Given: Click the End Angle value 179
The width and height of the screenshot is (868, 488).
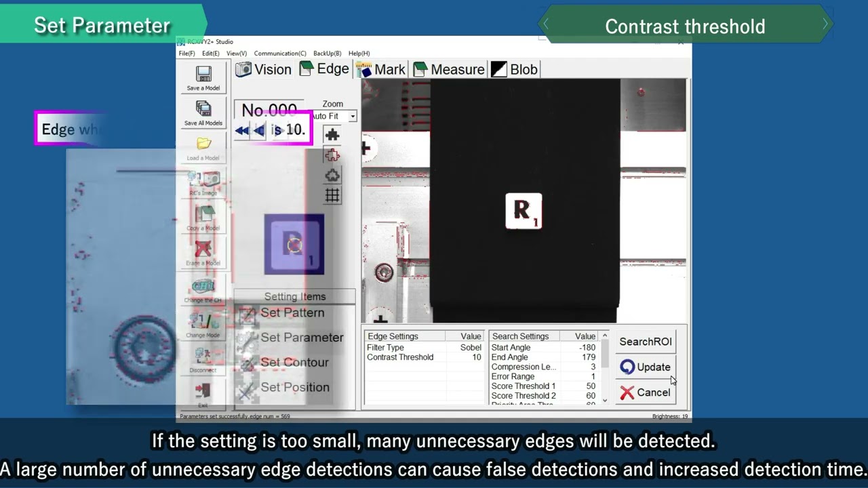Looking at the screenshot, I should (x=589, y=357).
